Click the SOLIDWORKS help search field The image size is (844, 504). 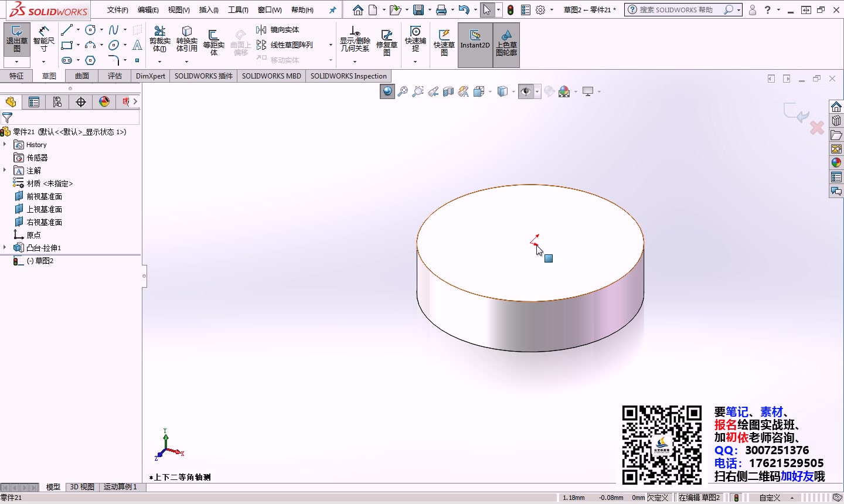pos(676,10)
